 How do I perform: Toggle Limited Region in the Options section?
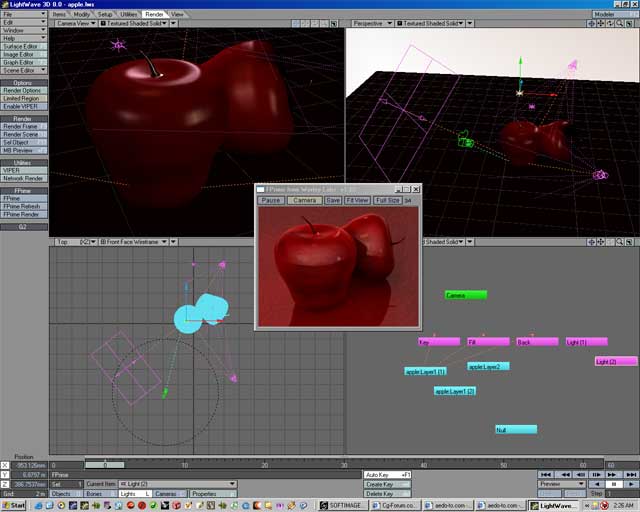tap(24, 98)
